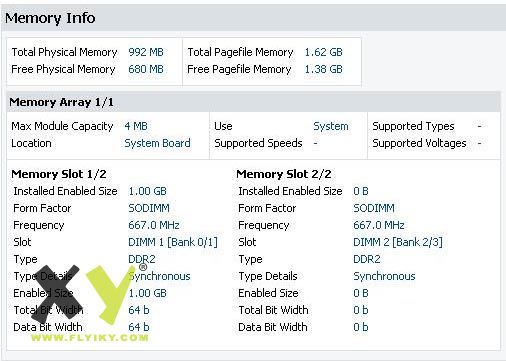Select Slot 1 Installed Enabled Size 1.00 GB
506x361 pixels.
147,191
